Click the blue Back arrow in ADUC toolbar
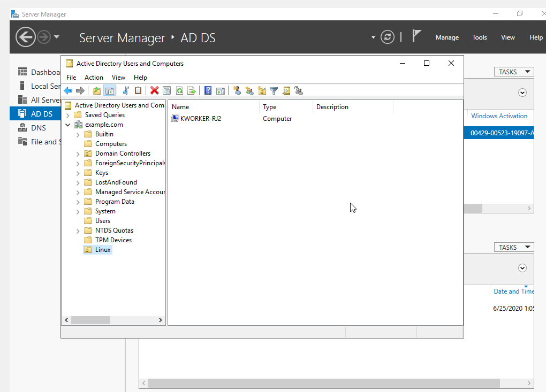Image resolution: width=546 pixels, height=392 pixels. tap(69, 91)
